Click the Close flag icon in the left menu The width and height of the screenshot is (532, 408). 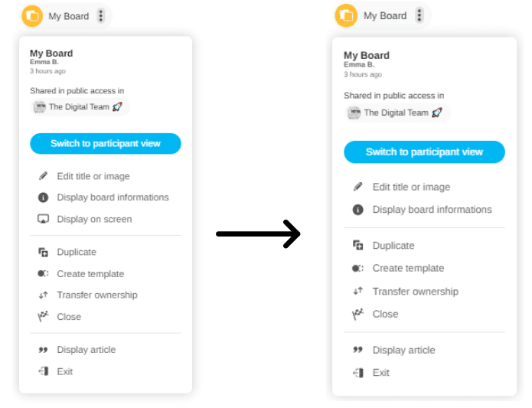coord(43,317)
